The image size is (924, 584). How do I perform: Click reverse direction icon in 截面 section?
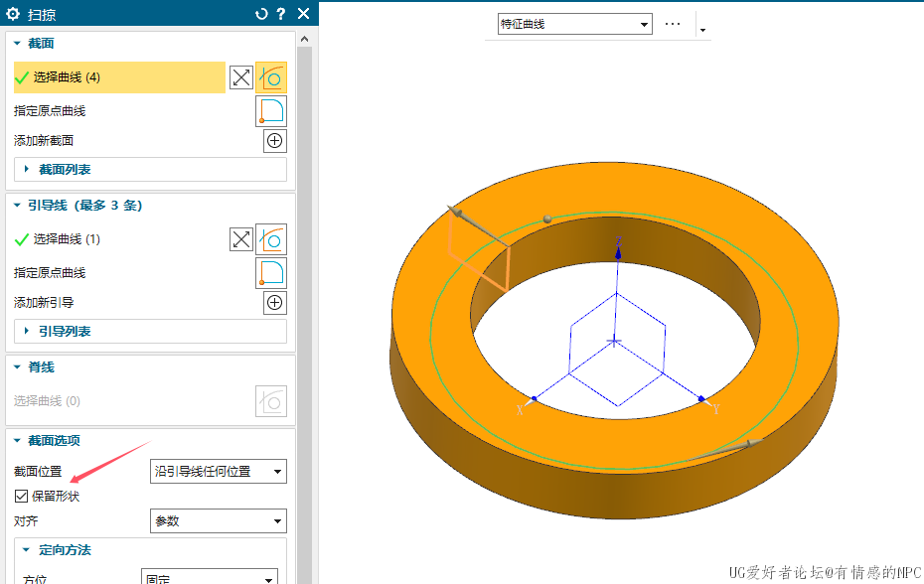240,77
